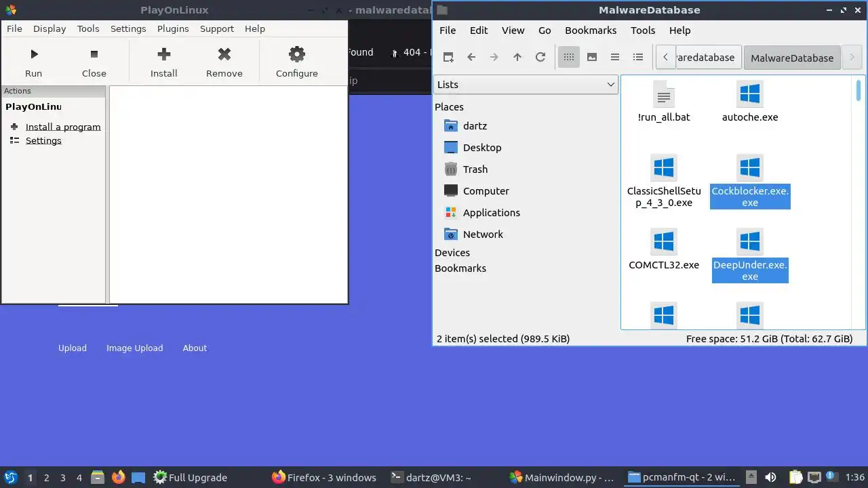
Task: Open Full Upgrade taskbar entry
Action: (190, 477)
